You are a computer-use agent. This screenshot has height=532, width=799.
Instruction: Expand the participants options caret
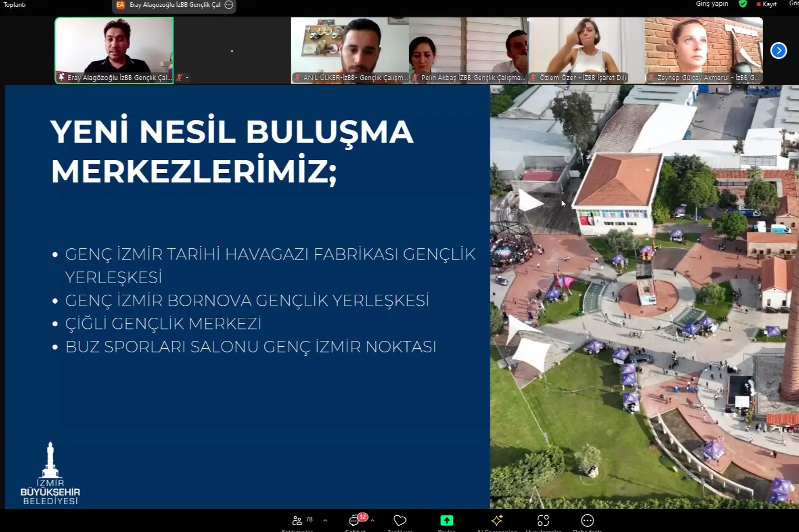(x=325, y=520)
